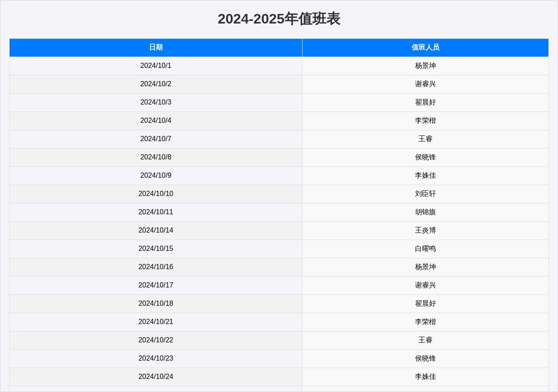Select the date cell 2024/10/23
Screen dimensions: 558x392
(x=156, y=358)
